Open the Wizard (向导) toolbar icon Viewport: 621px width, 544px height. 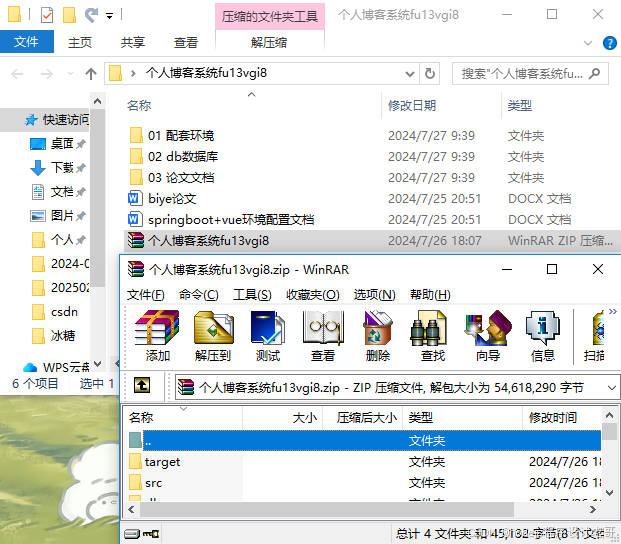click(x=488, y=335)
